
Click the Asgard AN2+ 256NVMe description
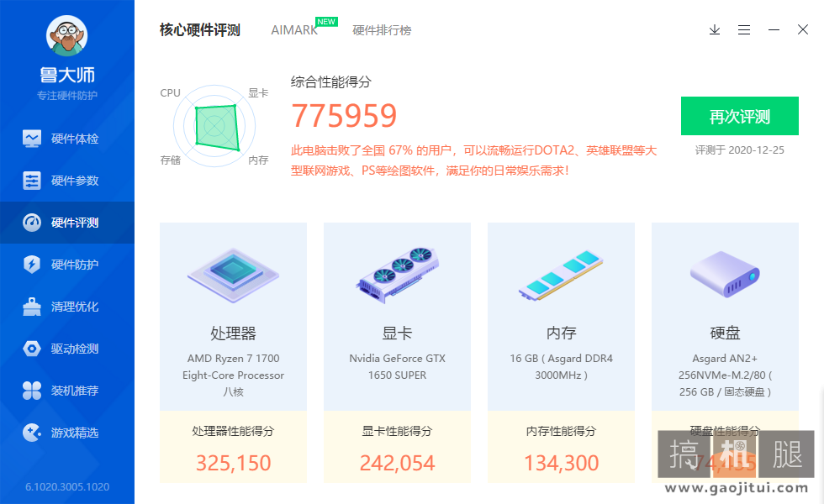pyautogui.click(x=725, y=375)
